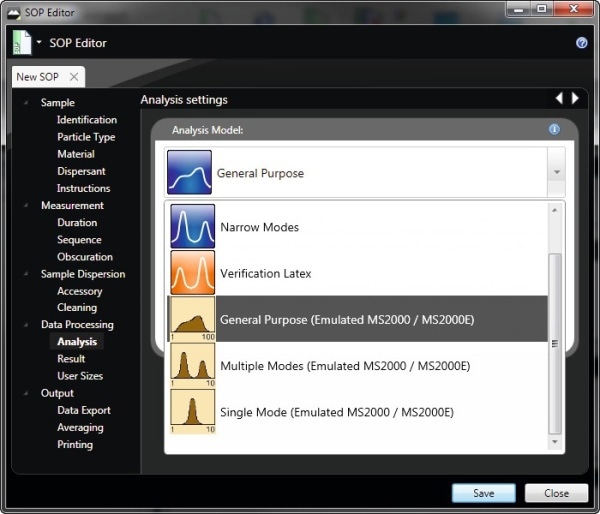Open the User Sizes page
This screenshot has height=514, width=600.
click(80, 376)
